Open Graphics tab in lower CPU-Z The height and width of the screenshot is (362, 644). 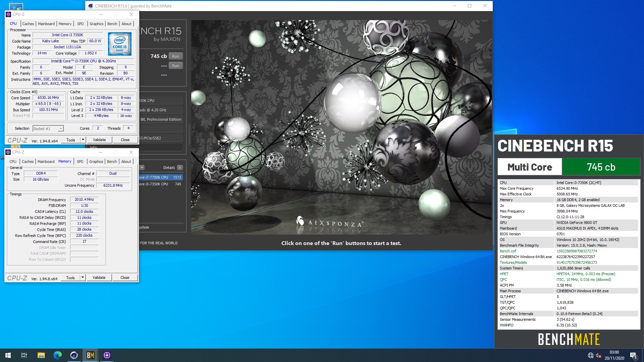click(x=96, y=162)
